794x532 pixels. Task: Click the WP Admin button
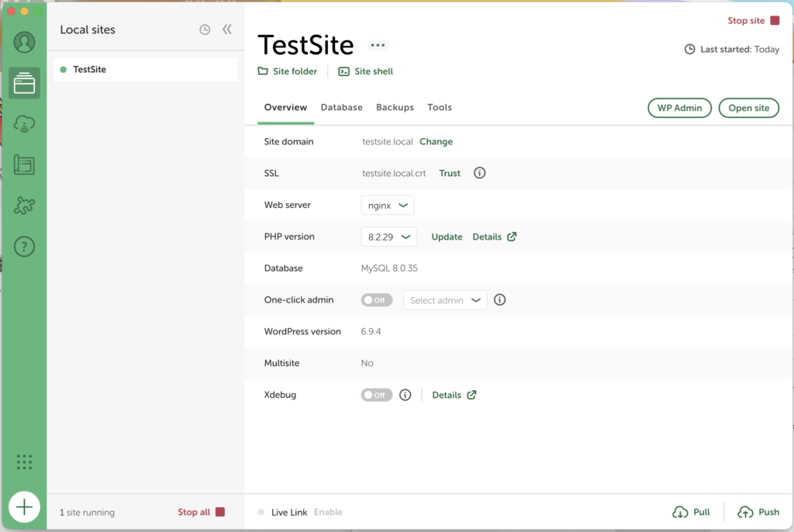click(x=679, y=108)
